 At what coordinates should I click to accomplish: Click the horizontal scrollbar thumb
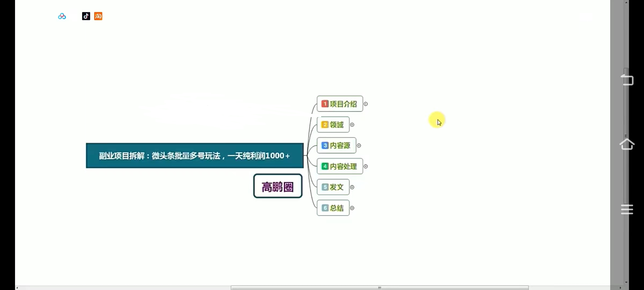(x=380, y=288)
